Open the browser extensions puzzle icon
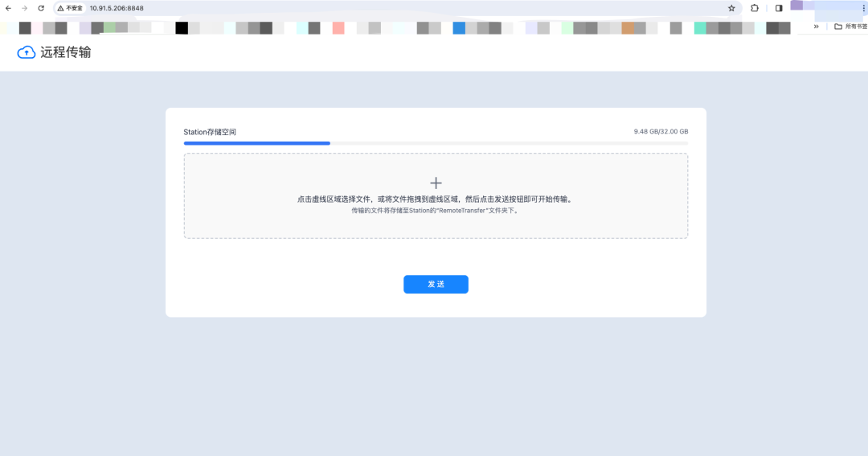The height and width of the screenshot is (456, 868). pos(755,8)
